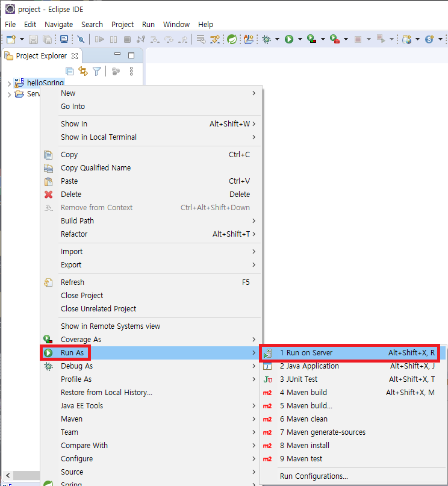This screenshot has width=448, height=486.
Task: Click the green Spring leaf toolbar icon
Action: click(232, 39)
